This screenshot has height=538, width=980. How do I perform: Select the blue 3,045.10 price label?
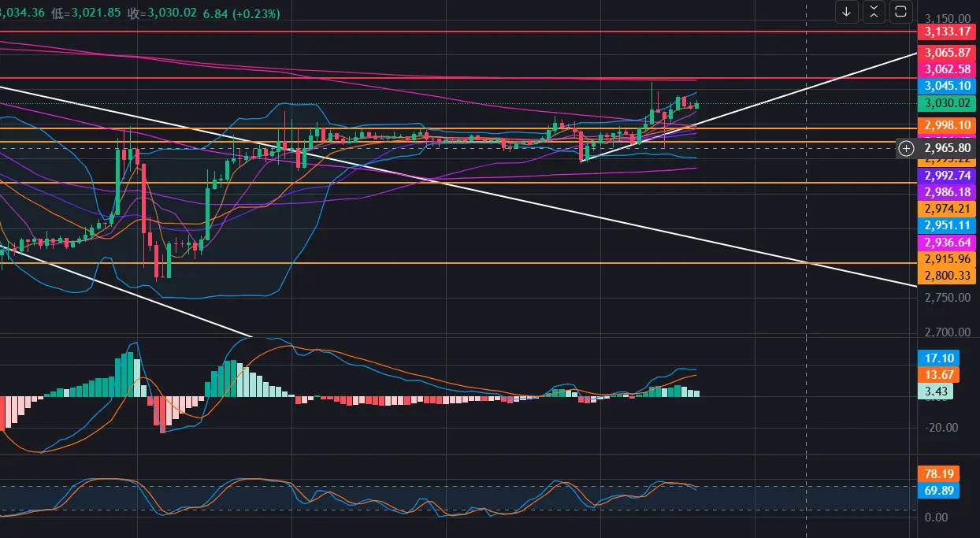tap(946, 85)
